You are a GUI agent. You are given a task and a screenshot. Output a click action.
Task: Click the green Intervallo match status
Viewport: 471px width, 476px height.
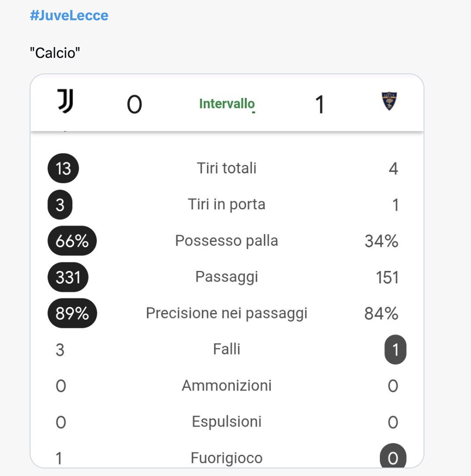[x=227, y=103]
